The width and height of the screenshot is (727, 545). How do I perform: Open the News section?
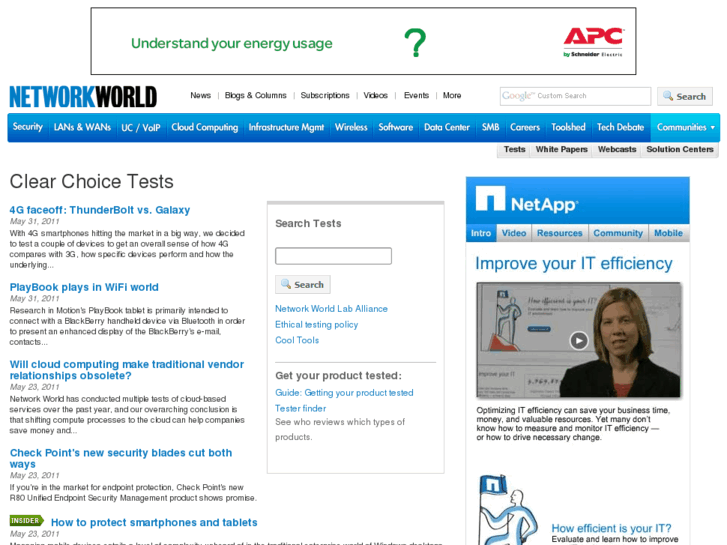click(x=200, y=95)
